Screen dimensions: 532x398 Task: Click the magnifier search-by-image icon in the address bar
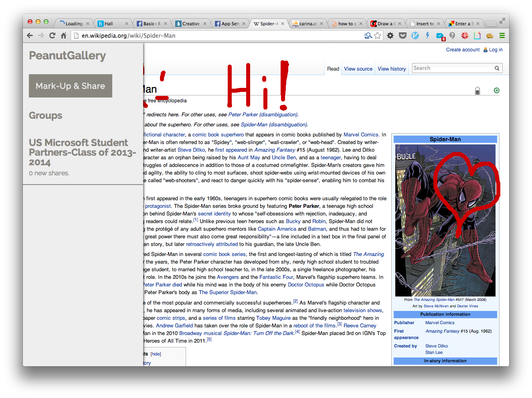click(x=368, y=36)
